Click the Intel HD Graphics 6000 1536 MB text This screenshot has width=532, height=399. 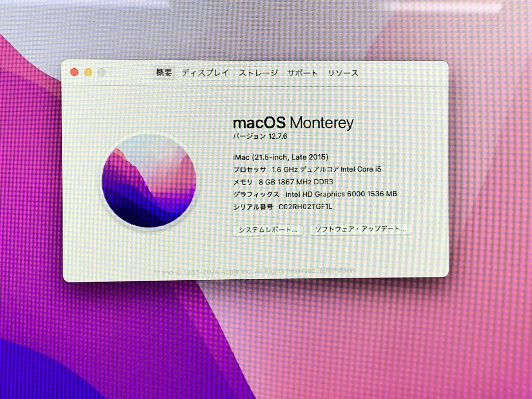click(x=341, y=194)
